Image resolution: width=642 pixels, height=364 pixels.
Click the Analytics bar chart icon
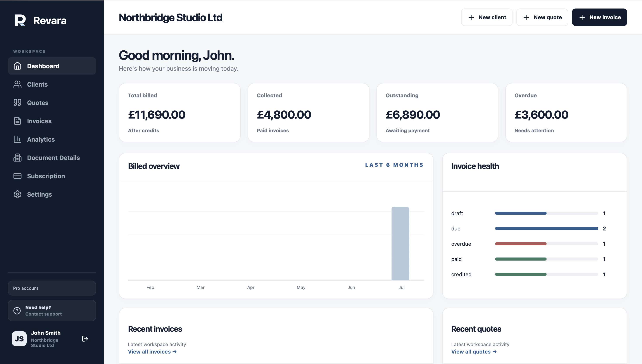click(17, 139)
